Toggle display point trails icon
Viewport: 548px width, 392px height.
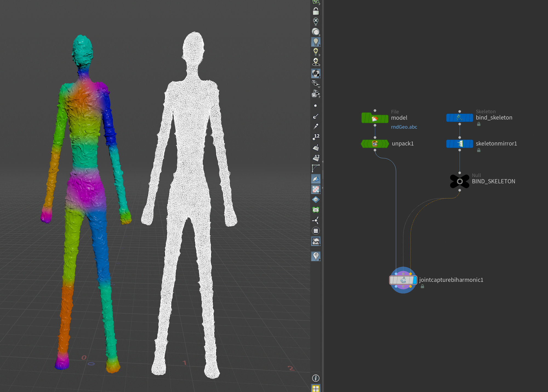click(x=316, y=126)
